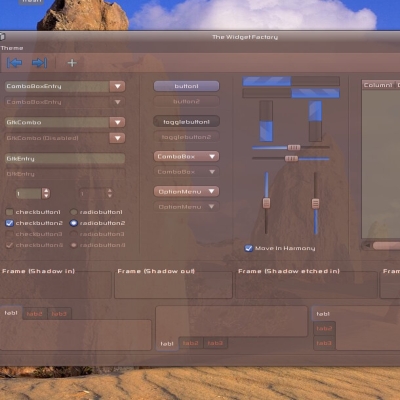Click the lower horizontal slider handle
The image size is (400, 400).
291,159
